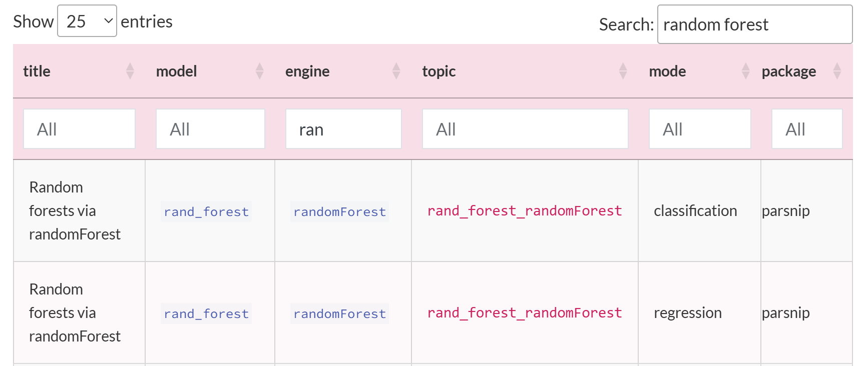Focus the Search box containing random forest

[x=755, y=24]
